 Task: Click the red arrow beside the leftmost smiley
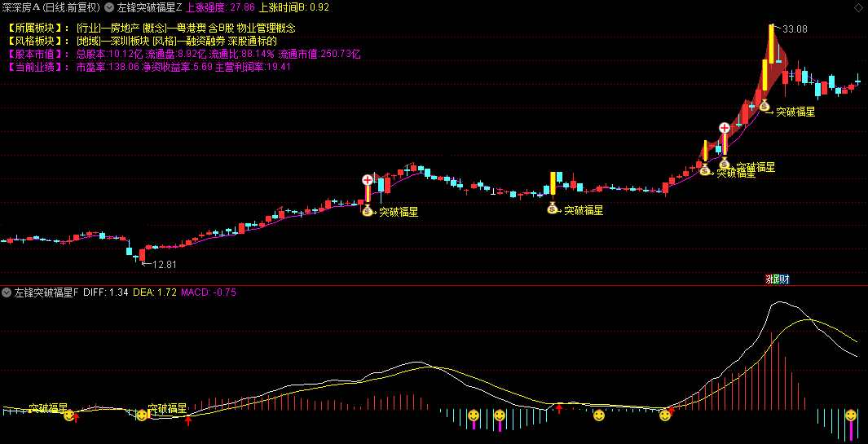pyautogui.click(x=77, y=417)
